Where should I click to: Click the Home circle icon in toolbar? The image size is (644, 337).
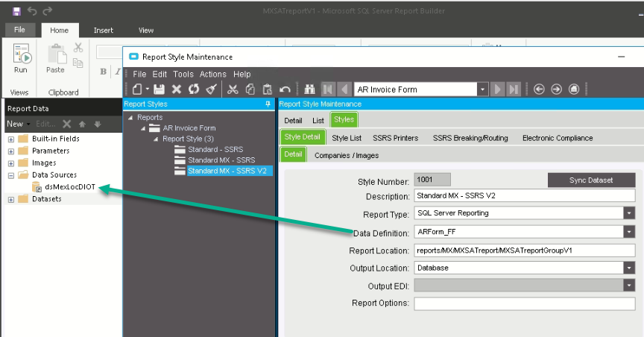point(574,89)
